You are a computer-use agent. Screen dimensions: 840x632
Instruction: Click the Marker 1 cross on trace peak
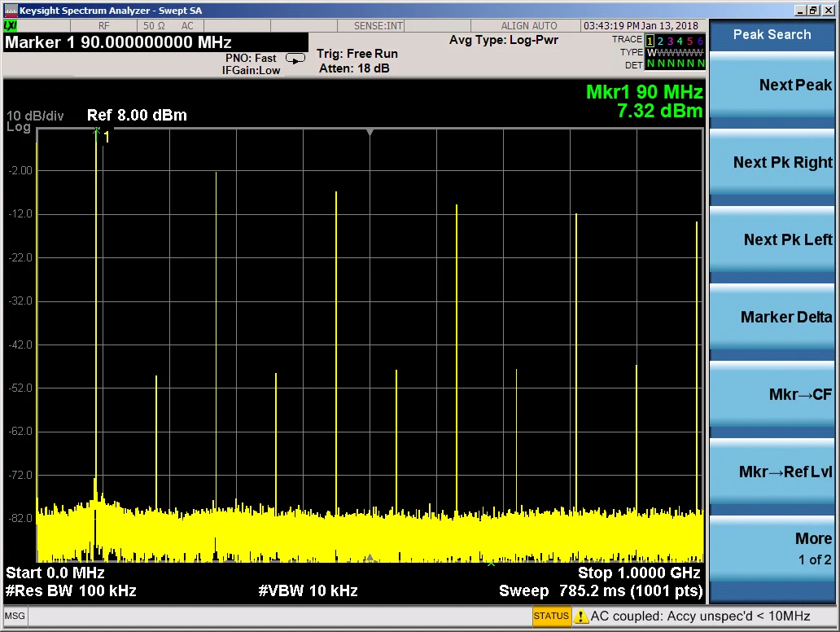96,130
